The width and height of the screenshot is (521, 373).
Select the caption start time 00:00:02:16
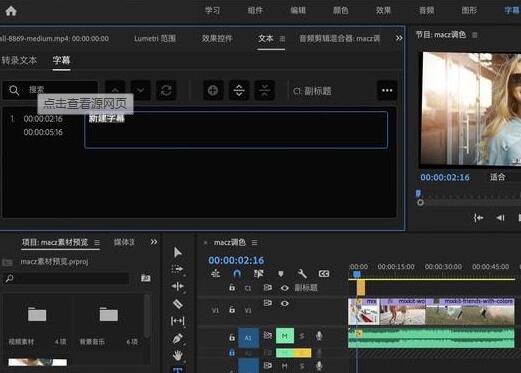point(43,119)
